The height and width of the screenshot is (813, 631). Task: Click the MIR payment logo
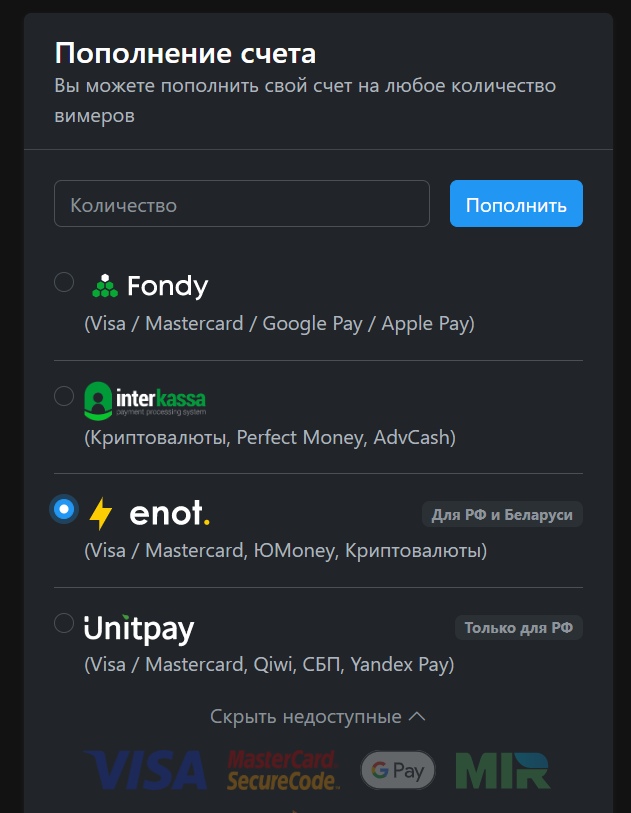pos(502,770)
